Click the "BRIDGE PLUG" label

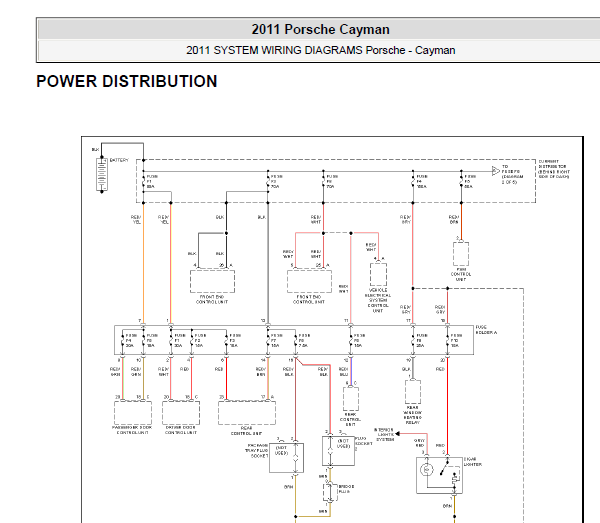coord(346,489)
